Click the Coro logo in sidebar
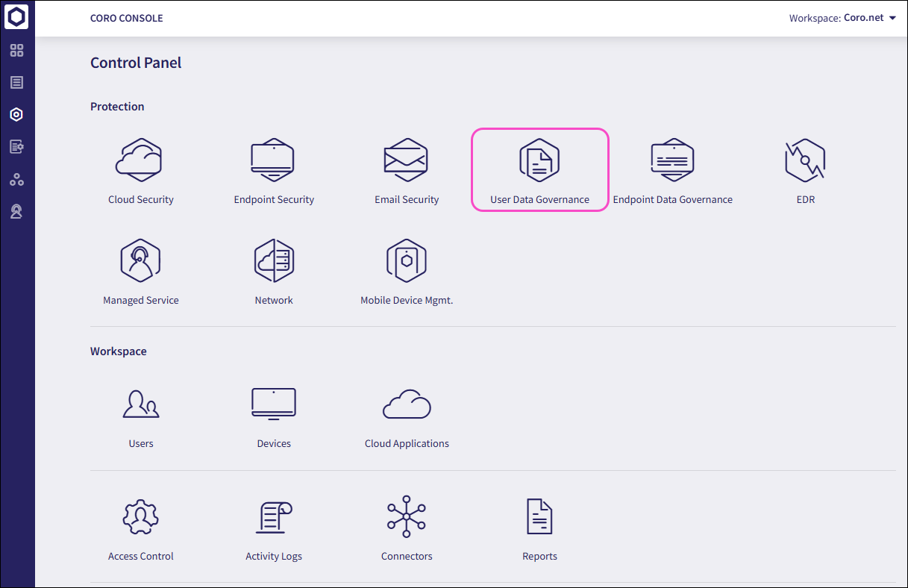Image resolution: width=908 pixels, height=588 pixels. (16, 17)
